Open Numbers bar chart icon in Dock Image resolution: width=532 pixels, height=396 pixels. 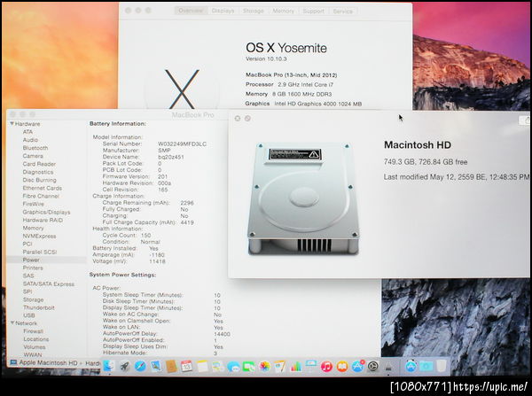coord(295,366)
